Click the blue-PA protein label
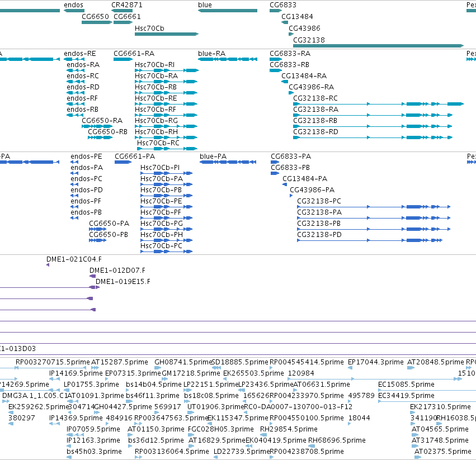 tap(213, 157)
